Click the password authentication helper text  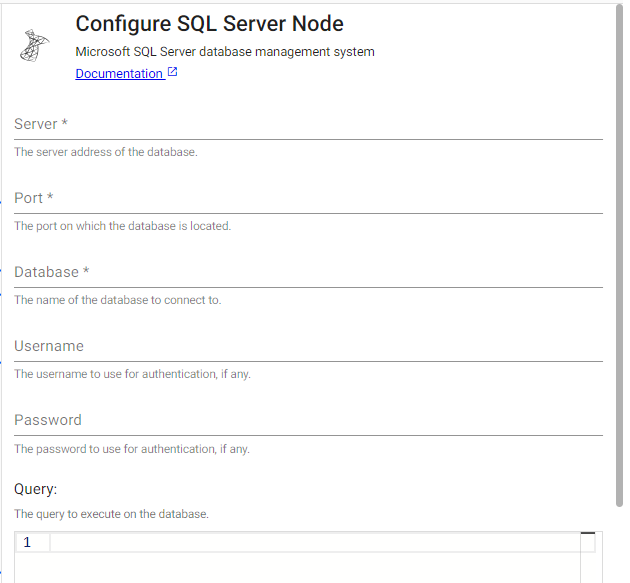point(132,449)
